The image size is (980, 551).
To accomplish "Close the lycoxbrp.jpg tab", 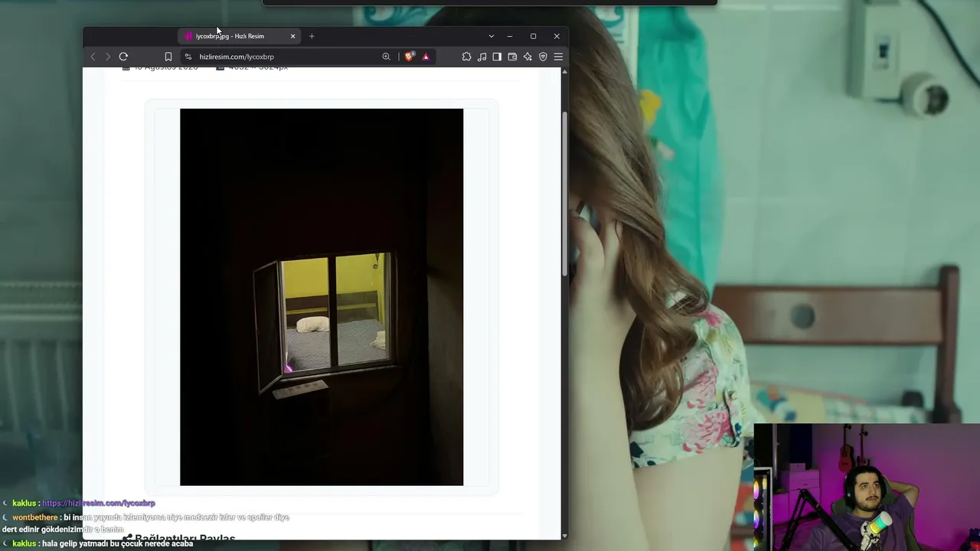I will 292,36.
